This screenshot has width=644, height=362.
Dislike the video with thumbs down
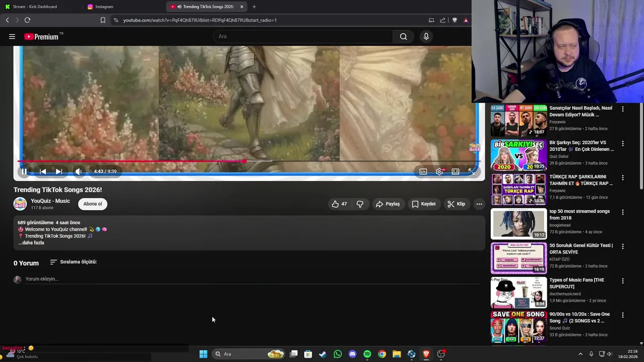360,204
